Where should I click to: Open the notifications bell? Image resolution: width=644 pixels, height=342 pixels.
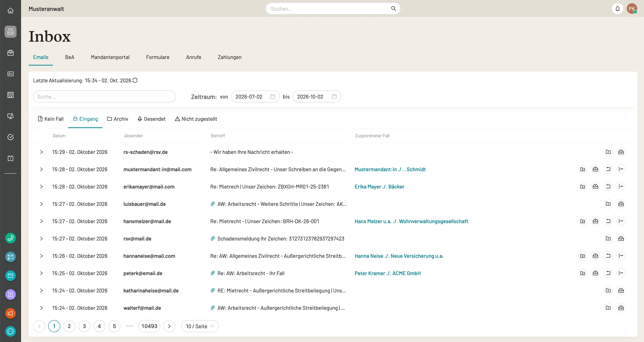tap(617, 9)
